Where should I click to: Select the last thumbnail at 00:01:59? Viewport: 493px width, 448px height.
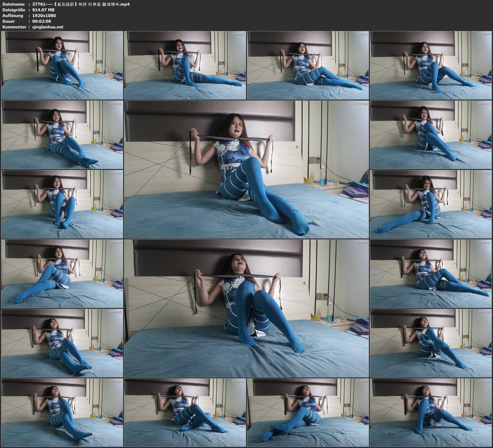tap(431, 412)
